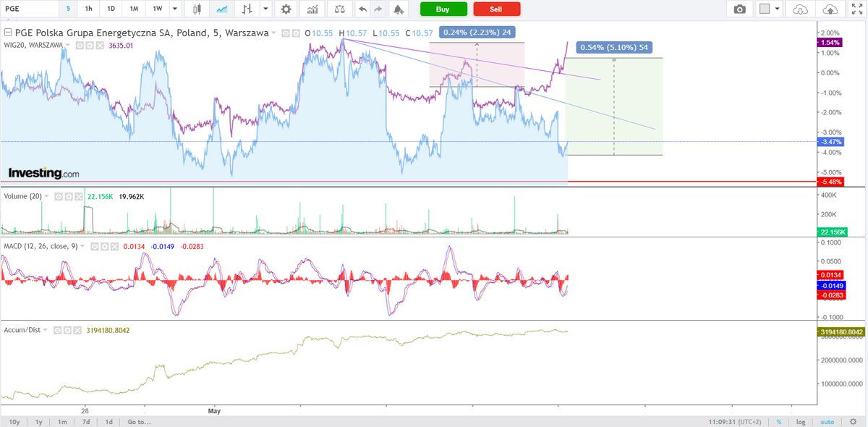Viewport: 868px width, 427px height.
Task: Undo last chart action
Action: 362,9
